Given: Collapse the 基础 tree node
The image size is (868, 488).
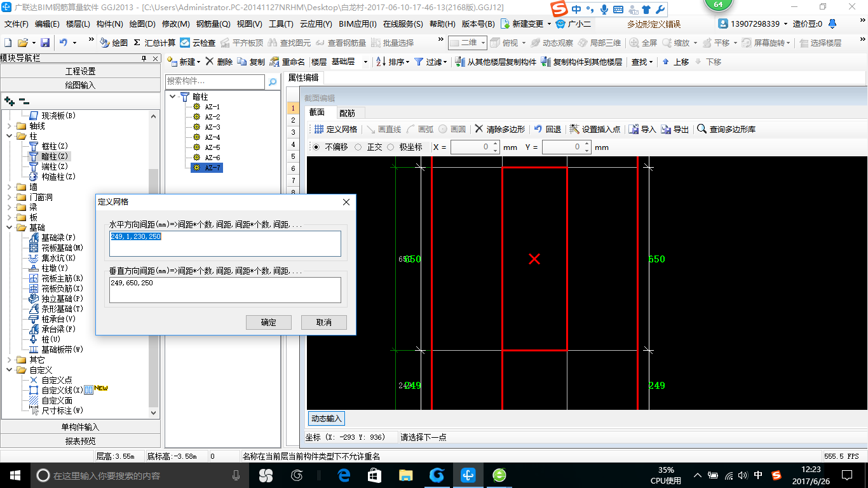Looking at the screenshot, I should [10, 227].
